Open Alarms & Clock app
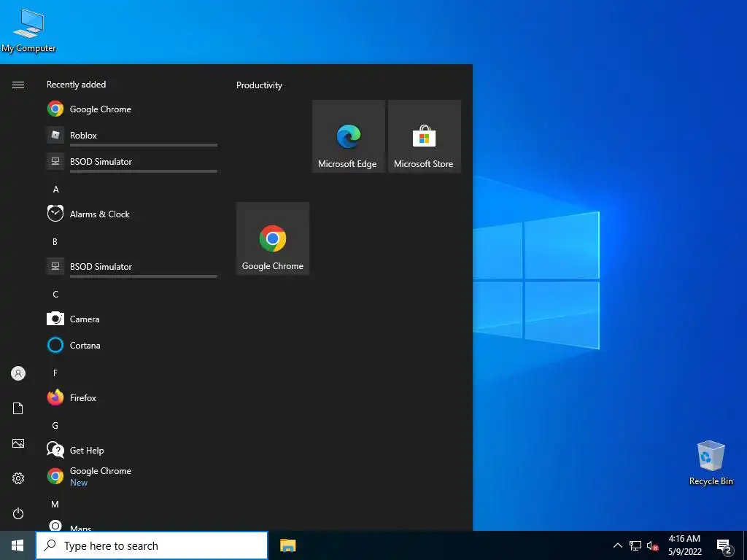The image size is (747, 560). click(132, 214)
